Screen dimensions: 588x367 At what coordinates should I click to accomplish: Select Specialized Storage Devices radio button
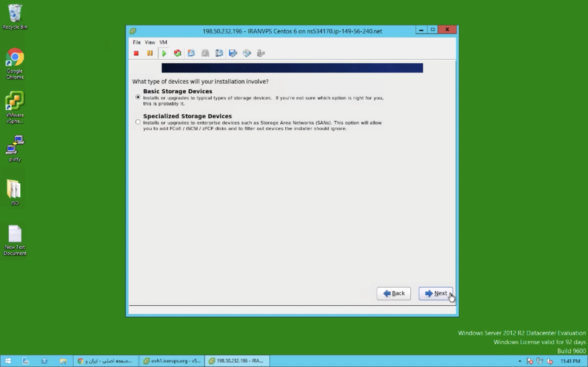(x=138, y=122)
